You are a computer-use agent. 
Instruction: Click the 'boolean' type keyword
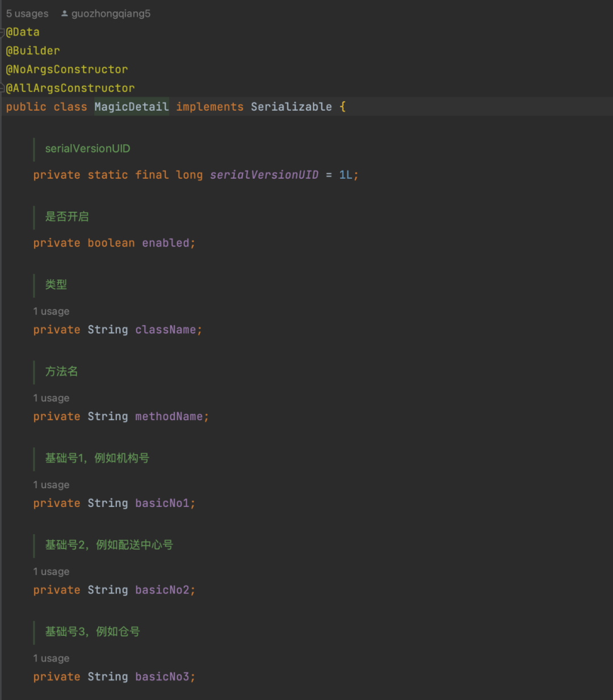click(x=111, y=243)
